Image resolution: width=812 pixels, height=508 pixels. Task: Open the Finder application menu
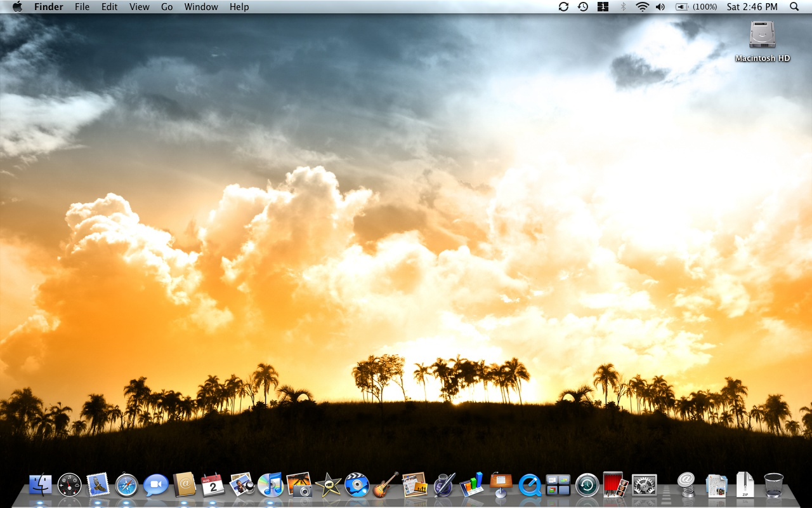pos(49,7)
